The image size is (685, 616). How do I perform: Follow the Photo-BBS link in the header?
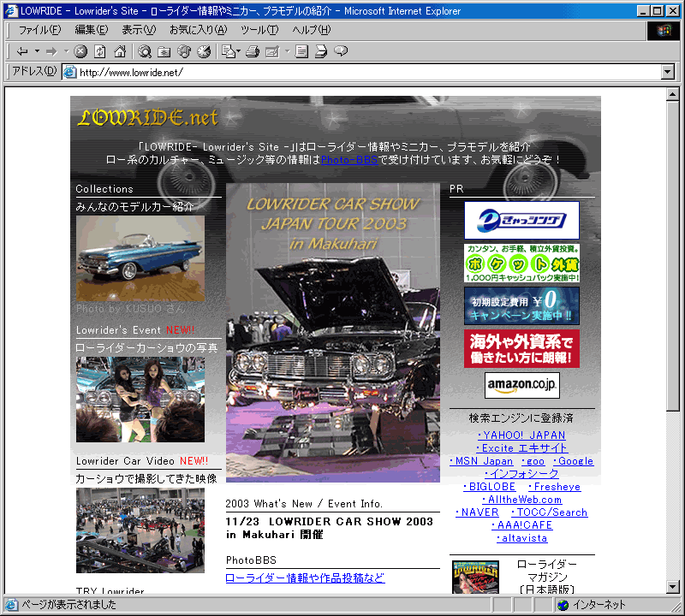click(349, 160)
